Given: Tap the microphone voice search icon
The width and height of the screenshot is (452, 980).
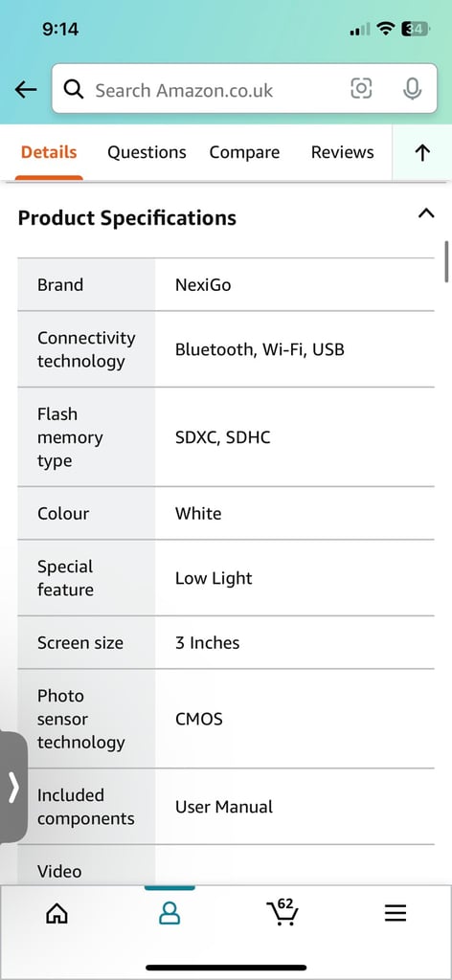Looking at the screenshot, I should (x=412, y=89).
